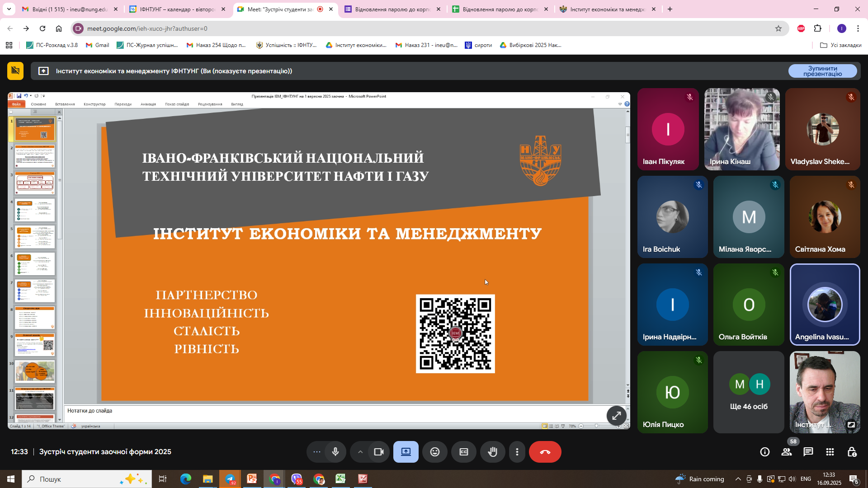This screenshot has width=868, height=488.
Task: Switch to the Вхідні Gmail browser tab
Action: coord(69,9)
